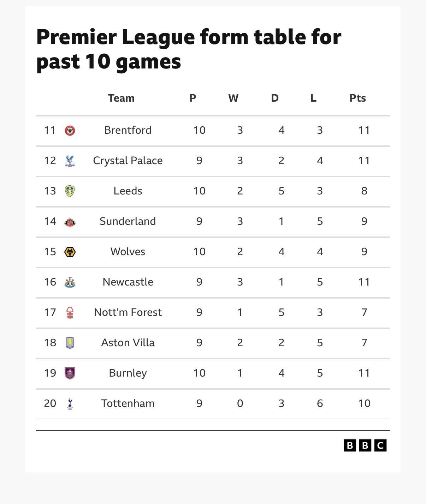Click the Team column header
The height and width of the screenshot is (504, 426).
click(121, 98)
